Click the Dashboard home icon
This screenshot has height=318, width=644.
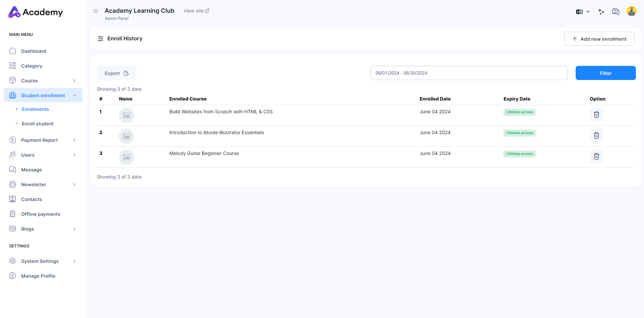pos(12,51)
